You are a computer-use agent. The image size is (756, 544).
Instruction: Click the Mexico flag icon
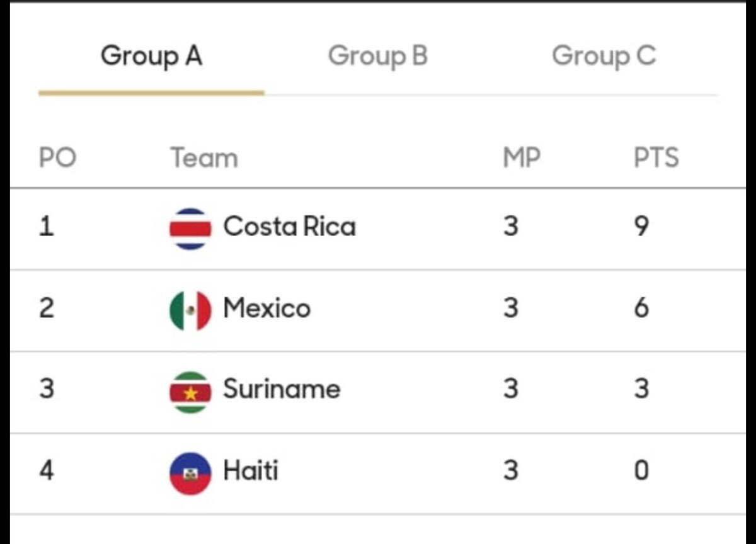point(190,310)
